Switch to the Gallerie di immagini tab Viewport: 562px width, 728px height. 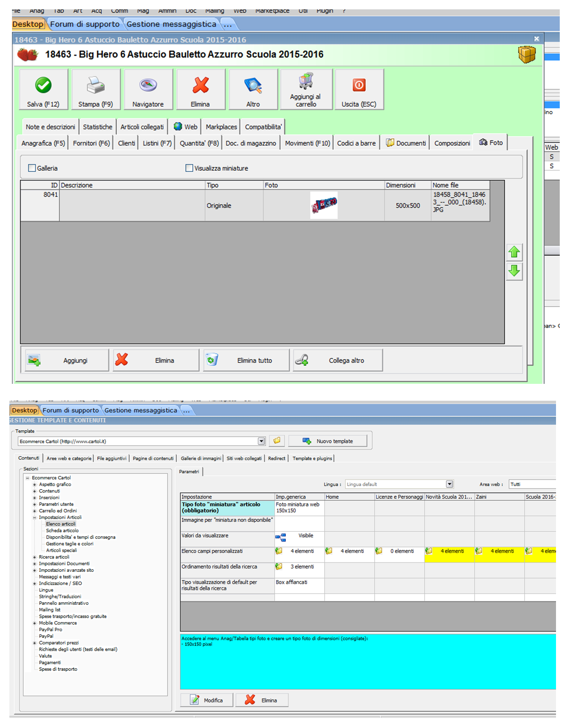[x=201, y=458]
